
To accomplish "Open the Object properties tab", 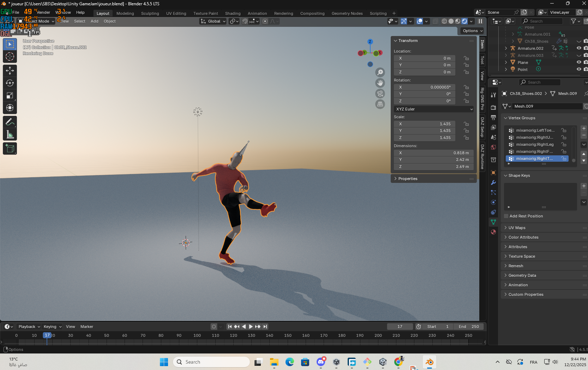I will click(x=493, y=173).
